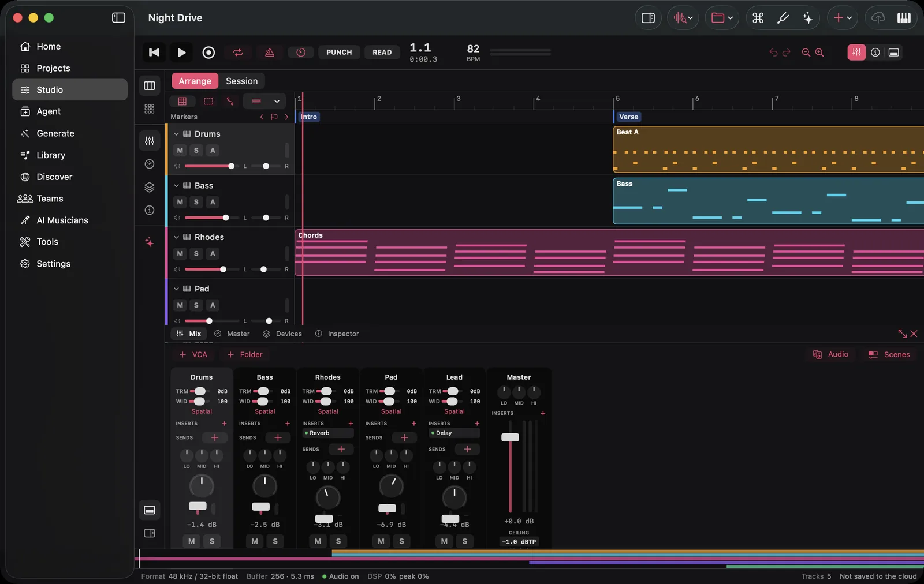The image size is (924, 584).
Task: Switch to the Session view tab
Action: point(241,81)
